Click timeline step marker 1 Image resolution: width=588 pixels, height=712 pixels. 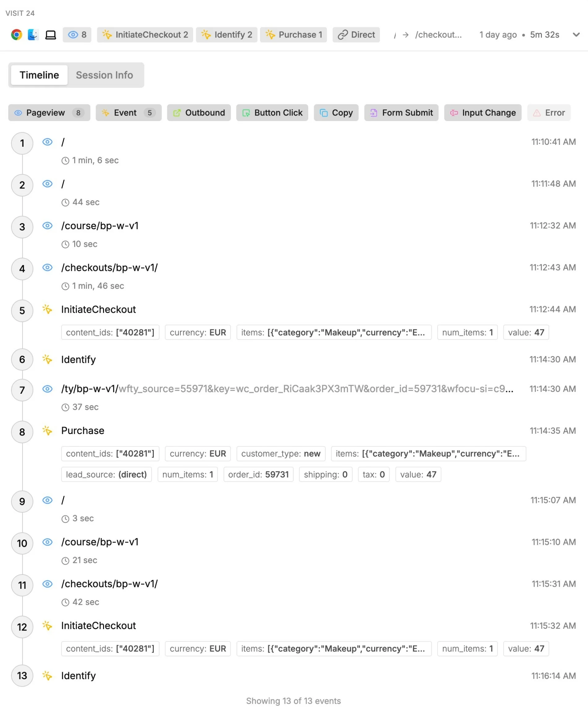[22, 143]
